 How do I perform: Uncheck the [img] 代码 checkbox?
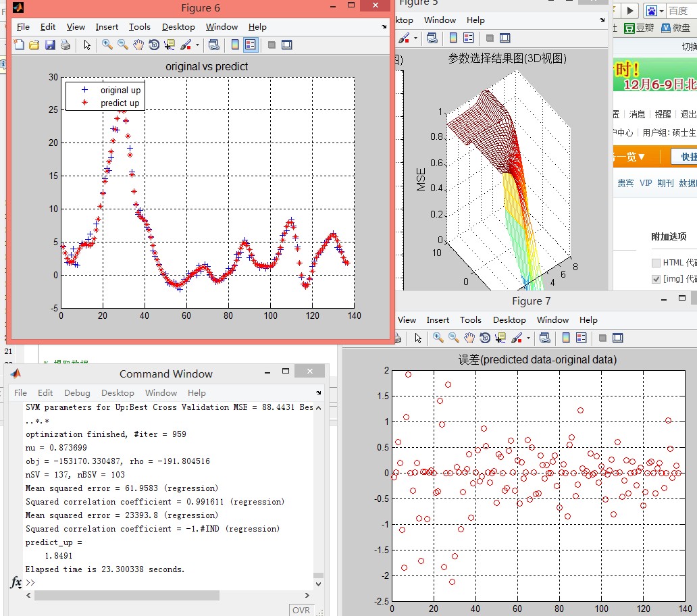pyautogui.click(x=654, y=278)
